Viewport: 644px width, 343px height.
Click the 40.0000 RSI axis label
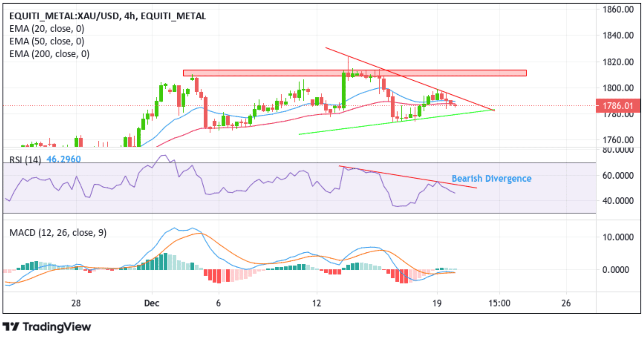[x=618, y=201]
